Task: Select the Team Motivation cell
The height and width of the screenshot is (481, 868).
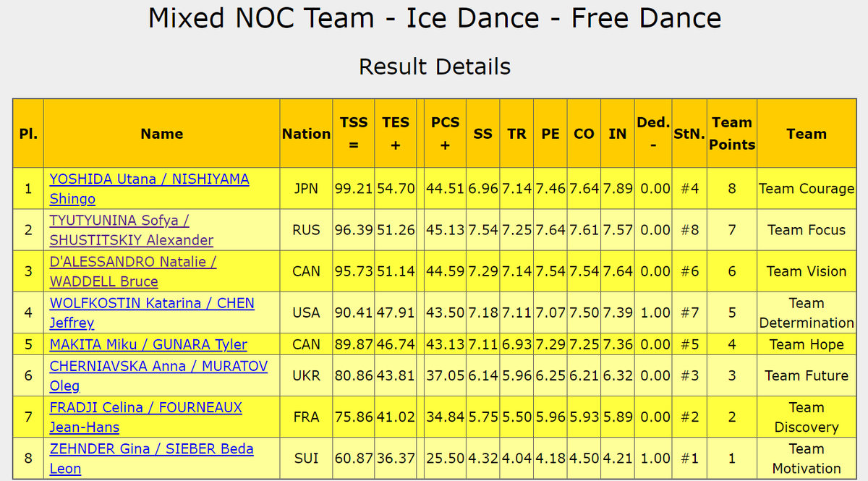Action: coord(807,459)
